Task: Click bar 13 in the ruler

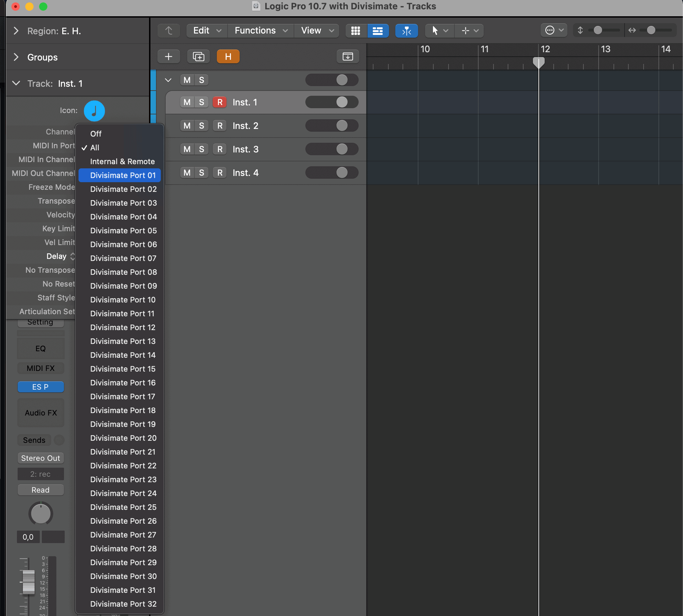Action: [x=606, y=49]
